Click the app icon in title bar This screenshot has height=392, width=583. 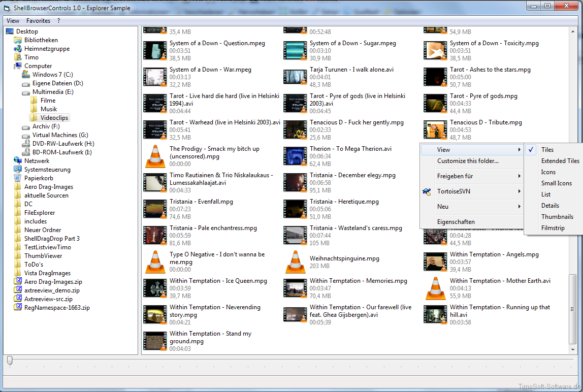(x=7, y=8)
